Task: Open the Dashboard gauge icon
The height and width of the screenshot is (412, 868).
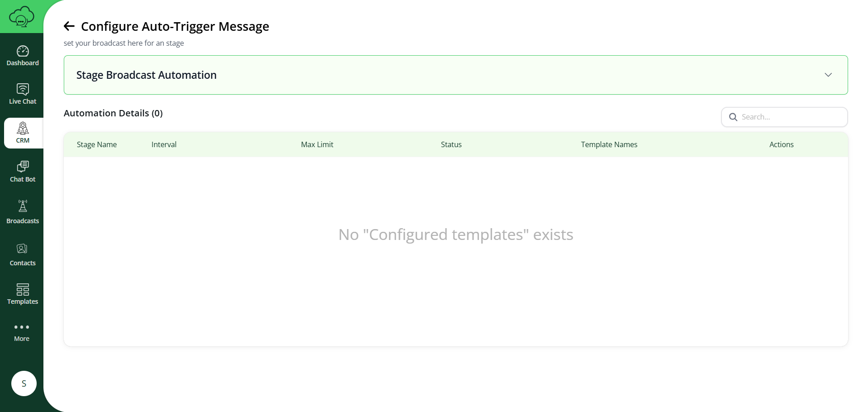Action: [x=23, y=51]
